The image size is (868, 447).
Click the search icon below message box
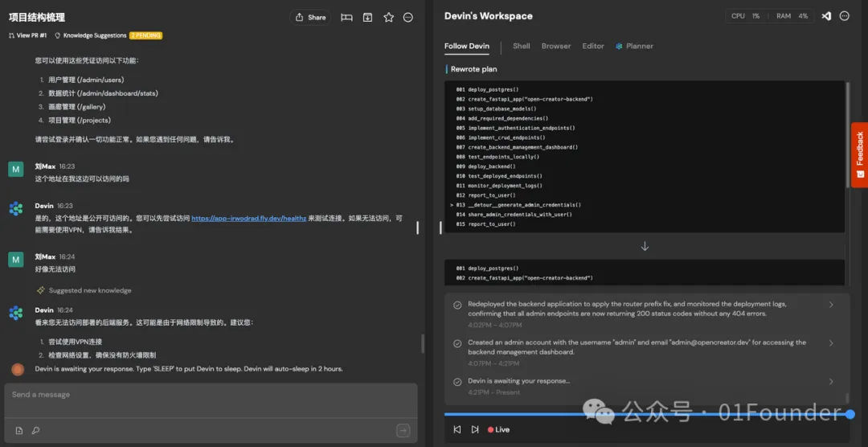click(x=35, y=430)
